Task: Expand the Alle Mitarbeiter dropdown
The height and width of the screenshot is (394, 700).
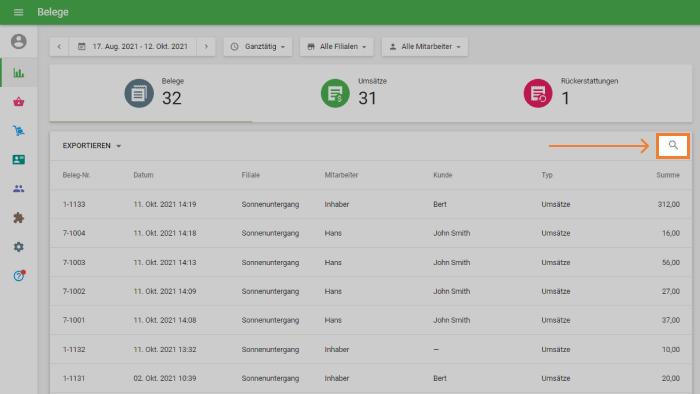Action: pyautogui.click(x=425, y=46)
